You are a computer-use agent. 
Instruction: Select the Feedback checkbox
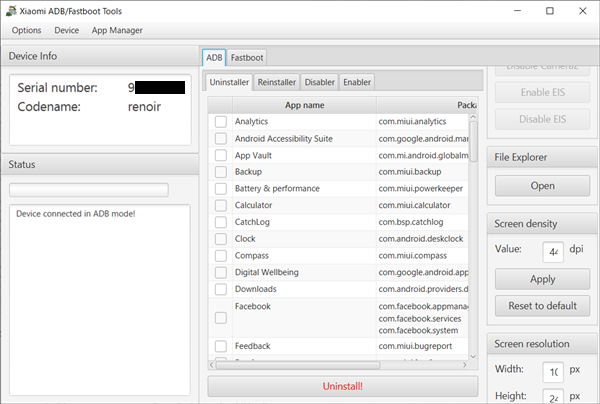click(221, 346)
